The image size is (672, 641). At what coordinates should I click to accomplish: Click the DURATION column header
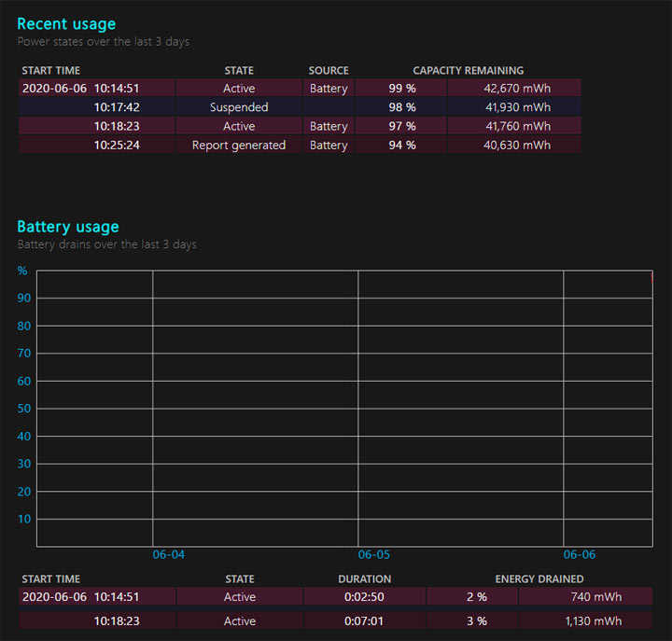[x=364, y=578]
